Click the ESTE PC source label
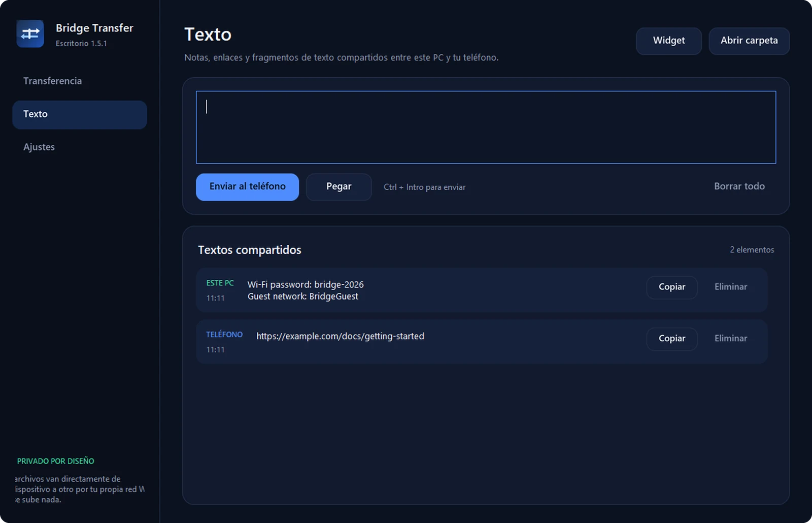This screenshot has width=812, height=523. tap(220, 283)
